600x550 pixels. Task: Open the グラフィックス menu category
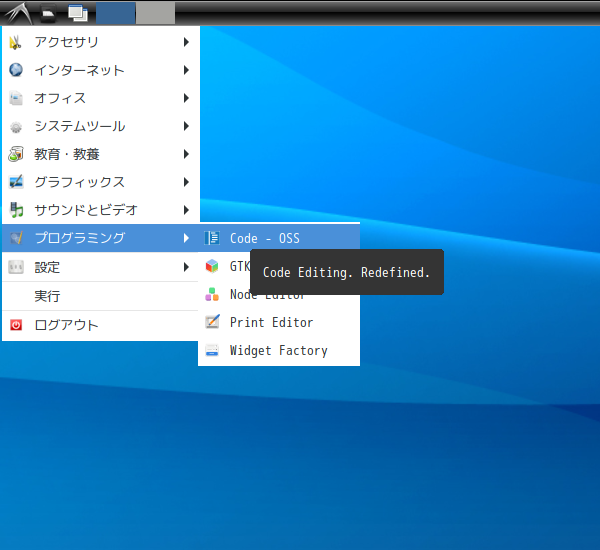(101, 182)
